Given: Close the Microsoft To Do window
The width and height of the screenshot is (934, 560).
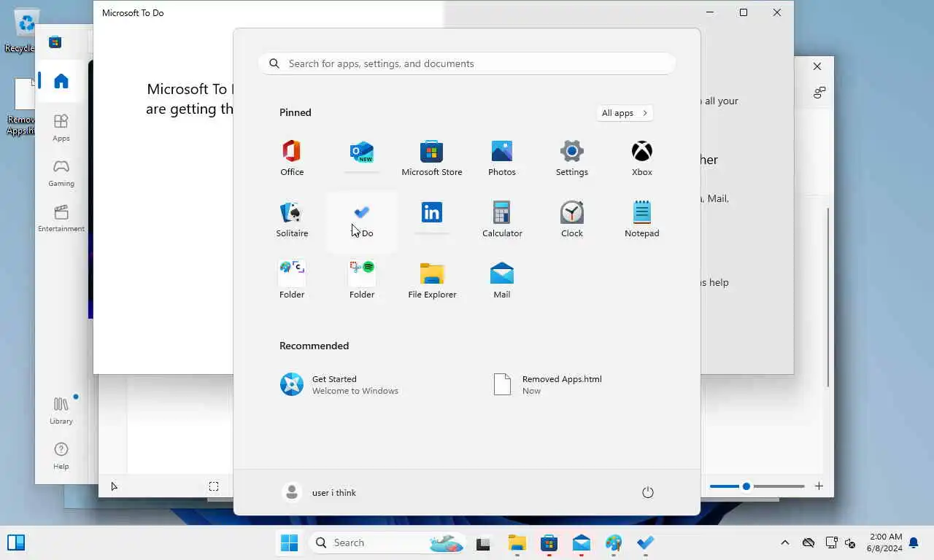Looking at the screenshot, I should (x=777, y=12).
